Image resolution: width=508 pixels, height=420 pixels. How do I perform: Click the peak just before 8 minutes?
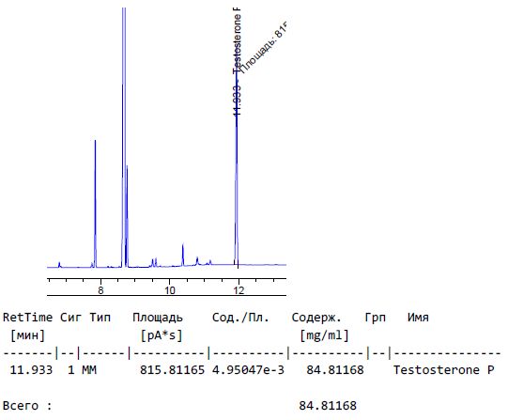click(95, 204)
